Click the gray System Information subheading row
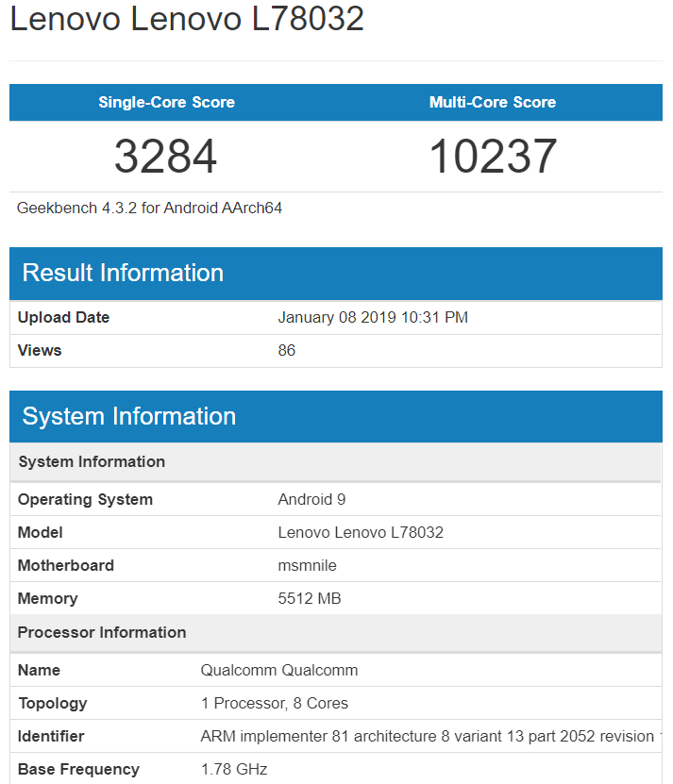The image size is (673, 784). (x=336, y=462)
